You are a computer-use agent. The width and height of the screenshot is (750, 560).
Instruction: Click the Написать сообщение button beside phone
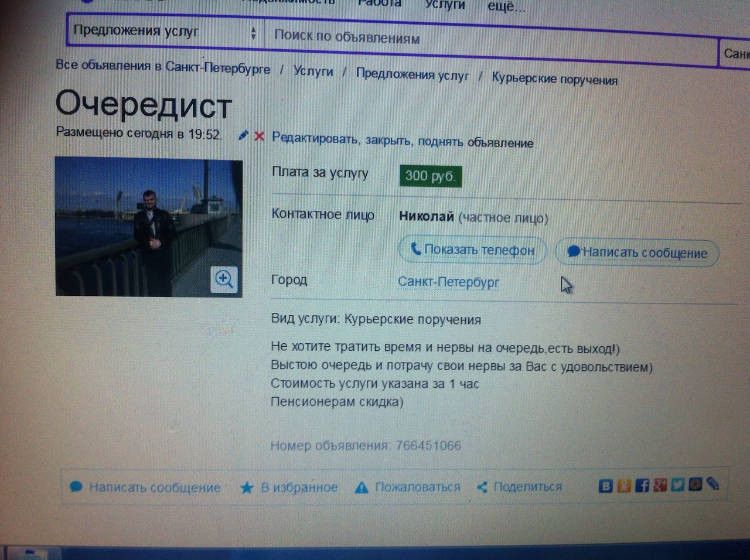(637, 252)
